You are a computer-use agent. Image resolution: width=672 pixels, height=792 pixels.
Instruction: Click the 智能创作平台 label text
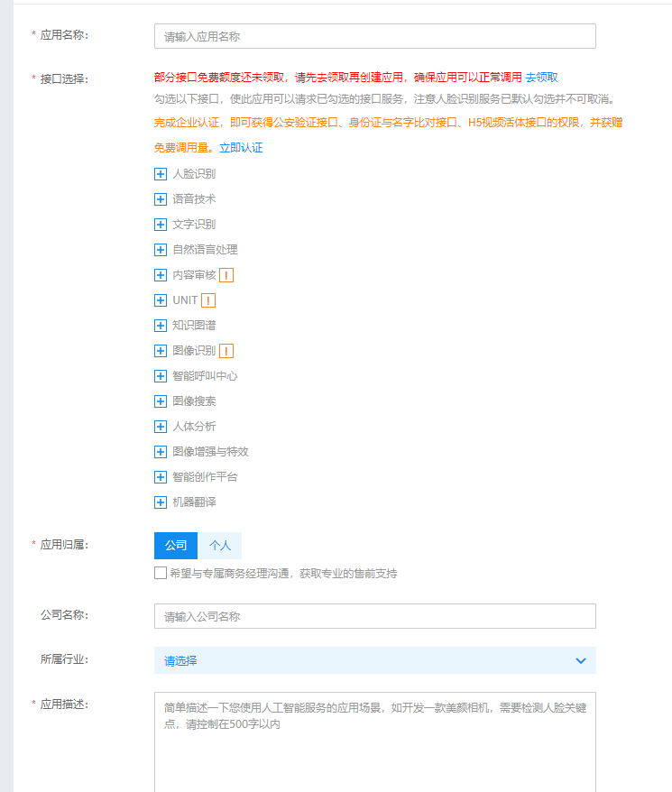pyautogui.click(x=205, y=477)
